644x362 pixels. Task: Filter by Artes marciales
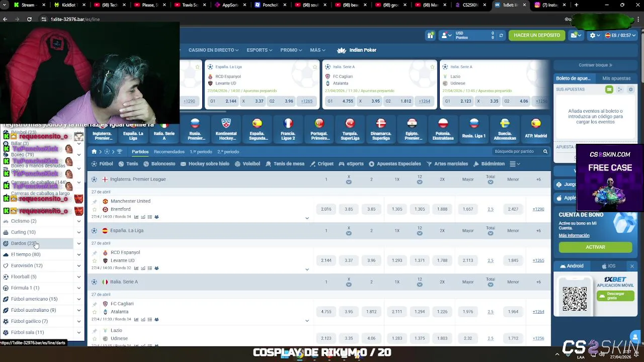tap(447, 164)
